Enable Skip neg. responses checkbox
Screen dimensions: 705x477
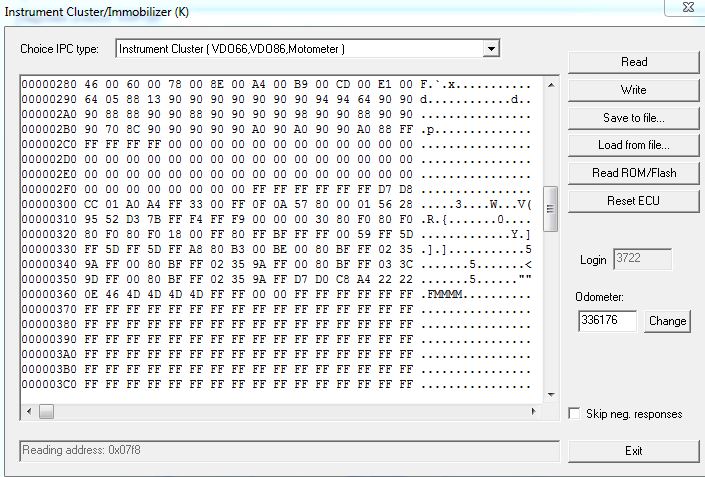pyautogui.click(x=574, y=414)
